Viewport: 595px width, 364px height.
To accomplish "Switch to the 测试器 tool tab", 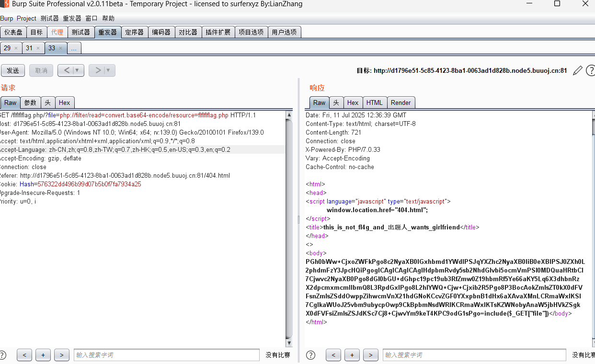I will click(x=80, y=32).
